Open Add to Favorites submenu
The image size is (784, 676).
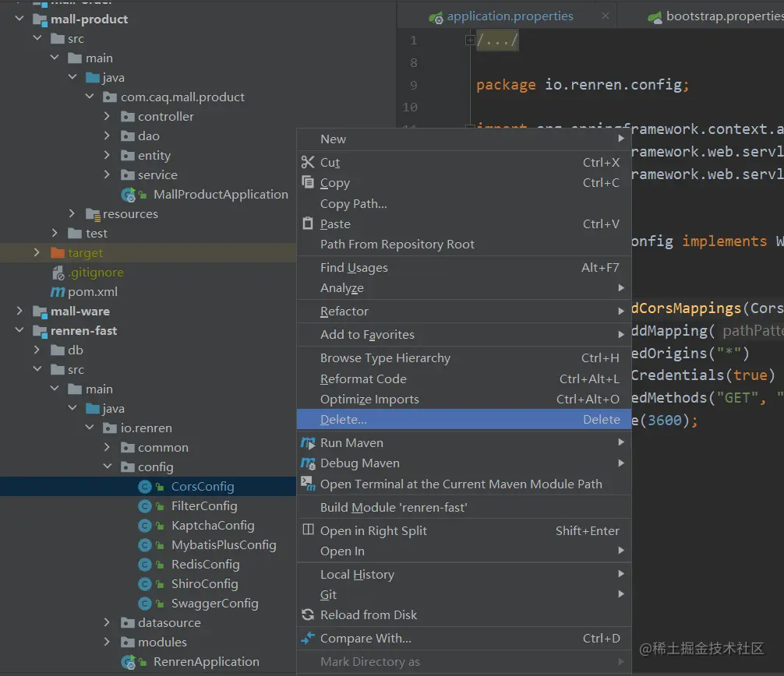pos(464,334)
